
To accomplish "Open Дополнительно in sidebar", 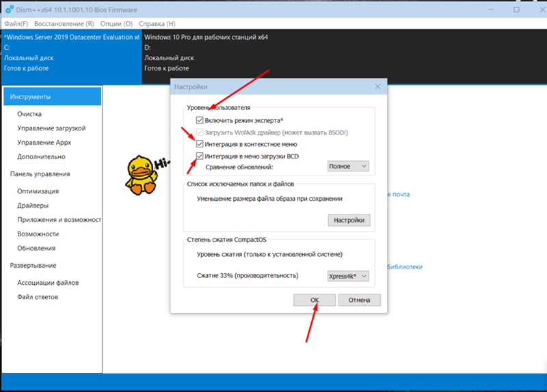I will [41, 157].
